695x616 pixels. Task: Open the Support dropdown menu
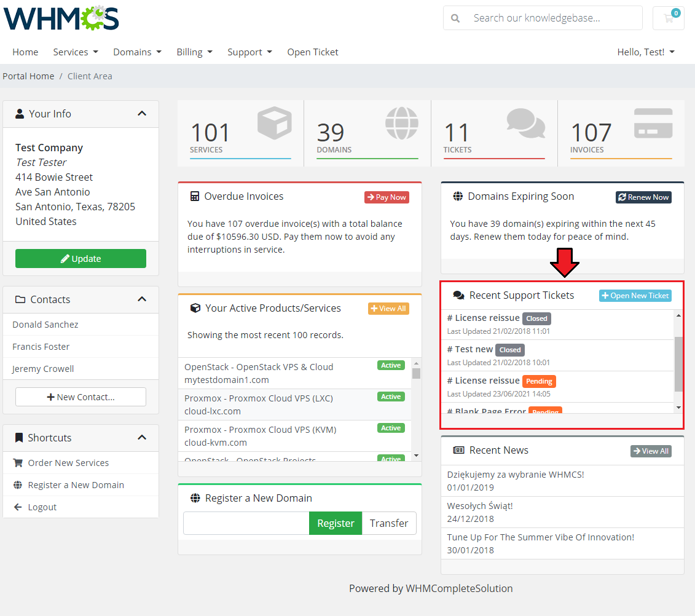coord(249,52)
